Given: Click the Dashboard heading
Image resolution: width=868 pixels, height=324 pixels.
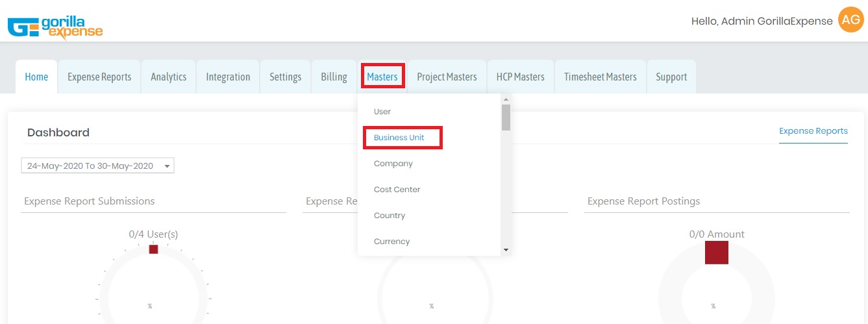Looking at the screenshot, I should 58,132.
